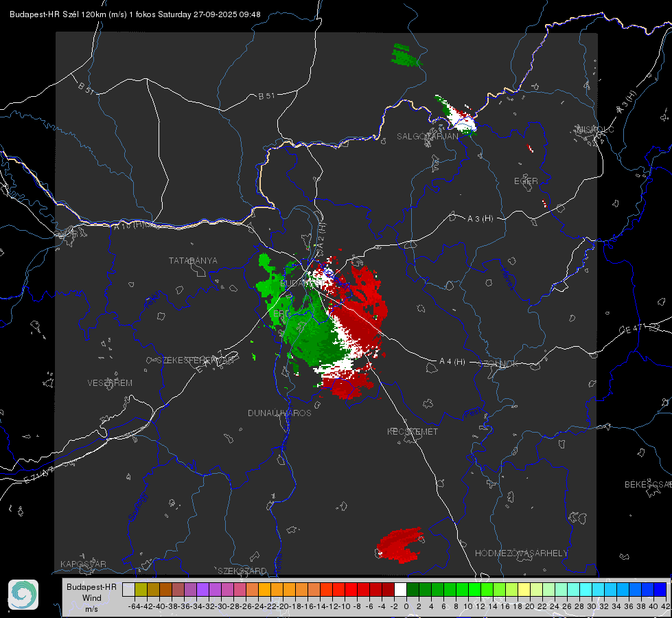Image resolution: width=672 pixels, height=618 pixels.
Task: Choose the deep blue swatch between 40 and 42
Action: (660, 590)
